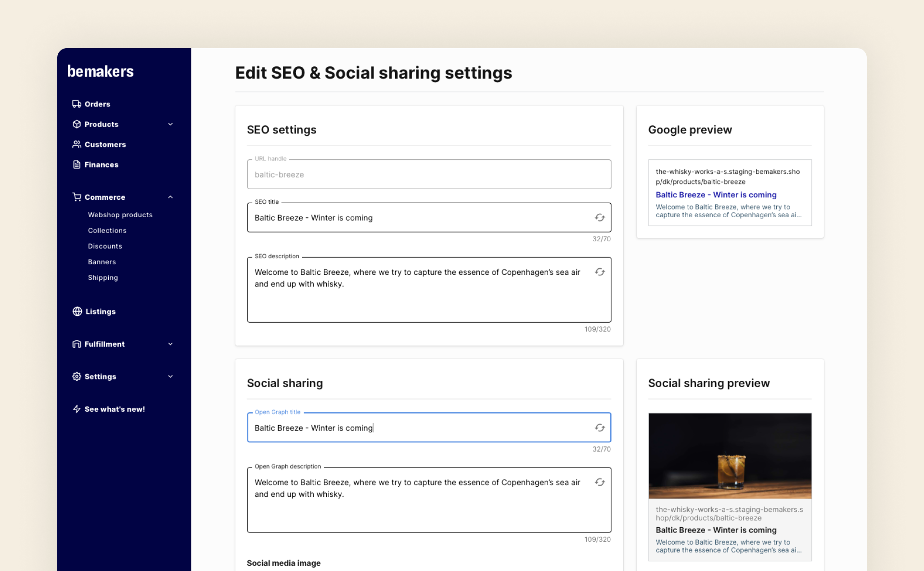This screenshot has width=924, height=571.
Task: Click the Customers people icon
Action: (77, 144)
